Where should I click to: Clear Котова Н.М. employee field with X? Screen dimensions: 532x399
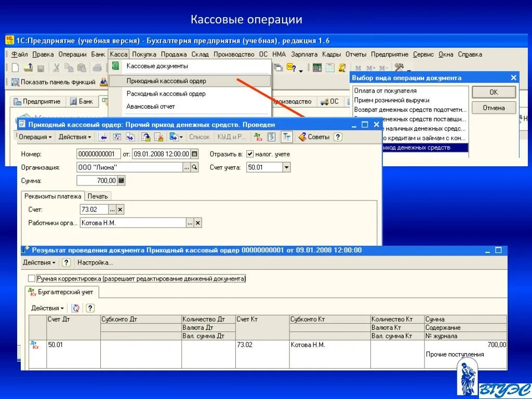(x=198, y=223)
